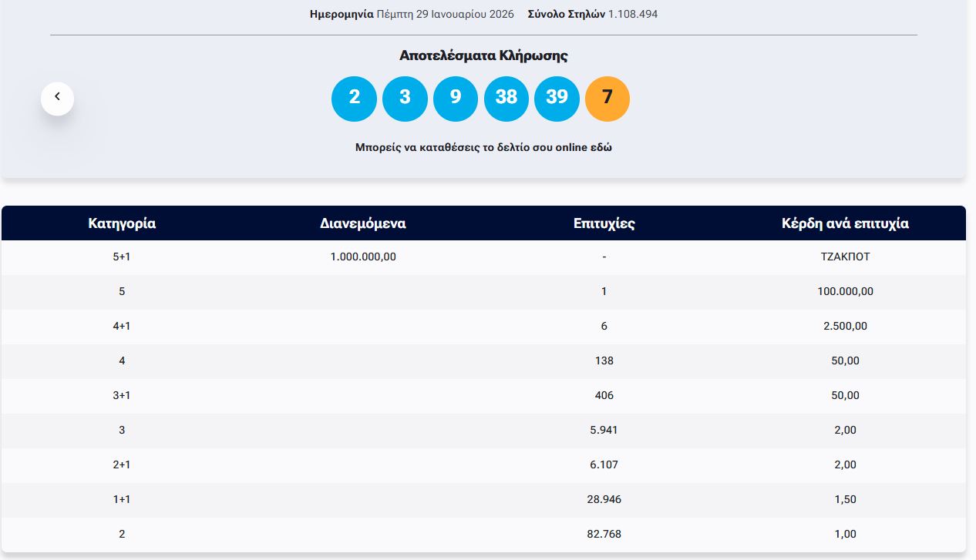Click the 1.000.000,00 distributed amount
Image resolution: width=976 pixels, height=560 pixels.
tap(362, 257)
